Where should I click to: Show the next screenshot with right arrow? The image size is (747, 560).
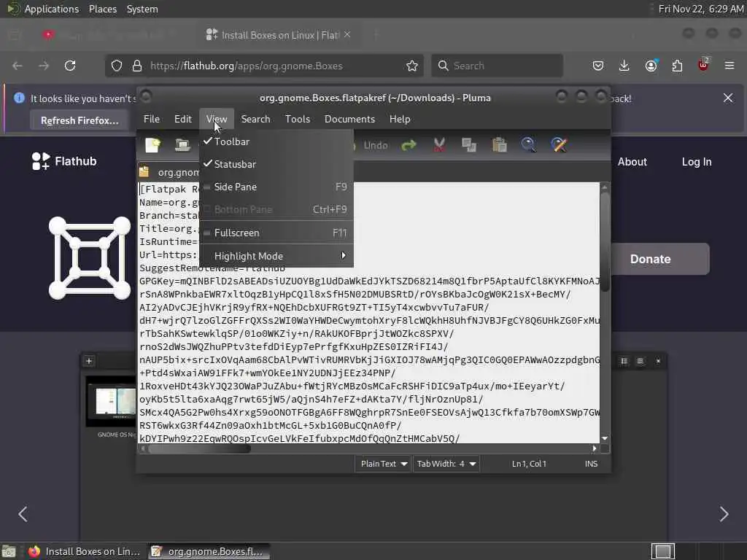coord(724,514)
